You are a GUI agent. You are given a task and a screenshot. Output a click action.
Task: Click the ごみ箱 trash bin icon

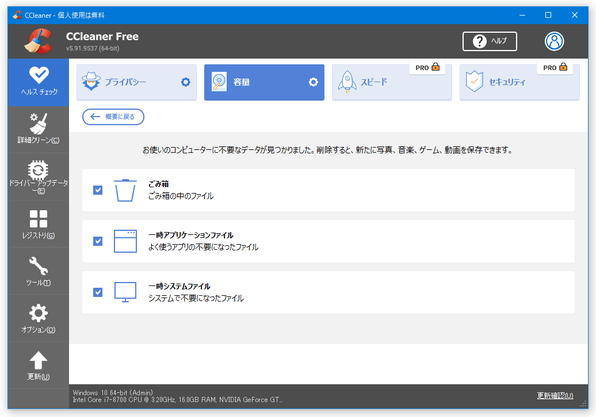[x=125, y=190]
